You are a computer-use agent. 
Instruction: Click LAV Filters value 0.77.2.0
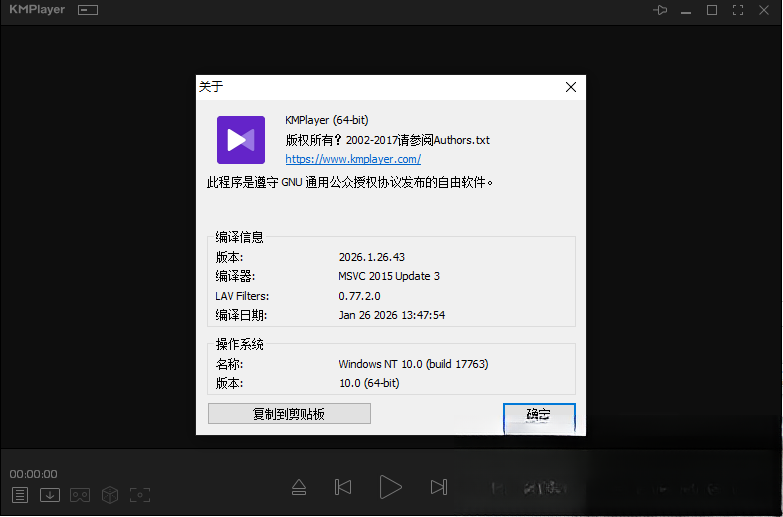point(360,296)
